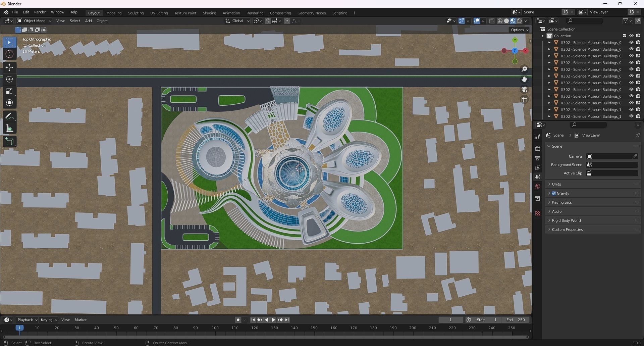This screenshot has width=644, height=349.
Task: Open the View Layer properties tab
Action: click(x=538, y=167)
